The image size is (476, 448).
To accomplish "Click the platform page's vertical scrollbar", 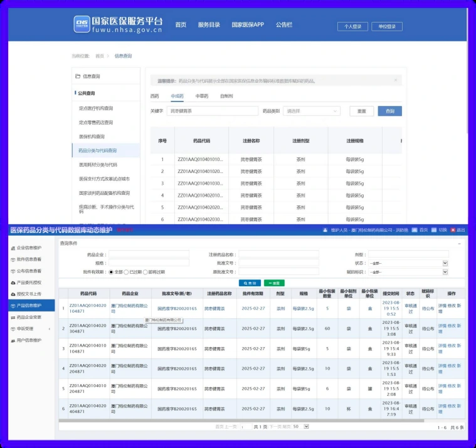I will click(467, 71).
